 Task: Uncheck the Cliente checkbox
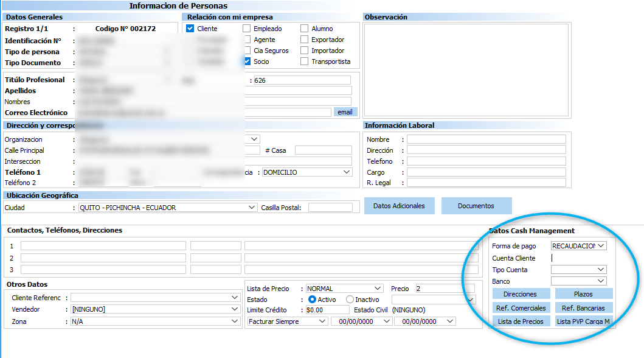click(x=190, y=29)
